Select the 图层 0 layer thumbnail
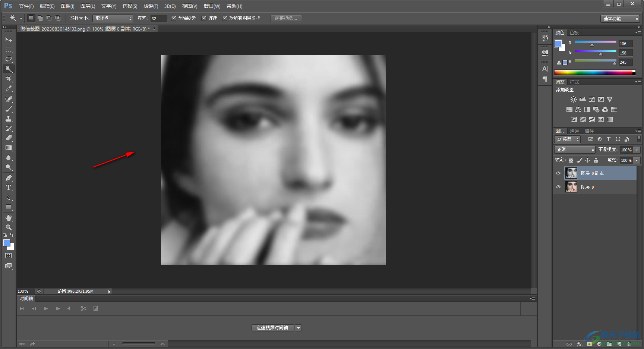The width and height of the screenshot is (644, 349). [571, 187]
